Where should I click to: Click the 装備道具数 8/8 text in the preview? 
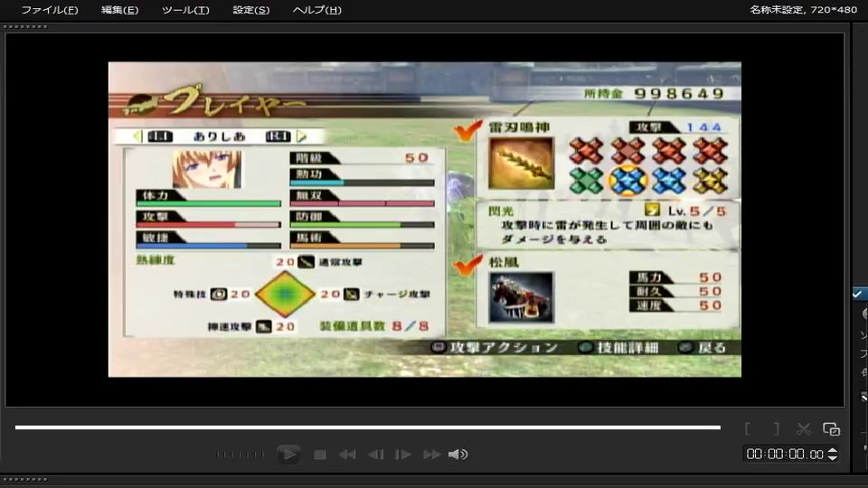pyautogui.click(x=374, y=326)
